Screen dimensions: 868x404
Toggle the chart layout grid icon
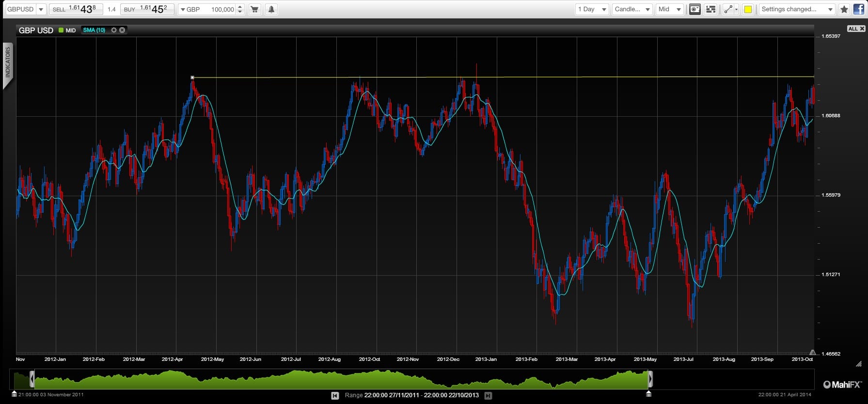(x=710, y=9)
